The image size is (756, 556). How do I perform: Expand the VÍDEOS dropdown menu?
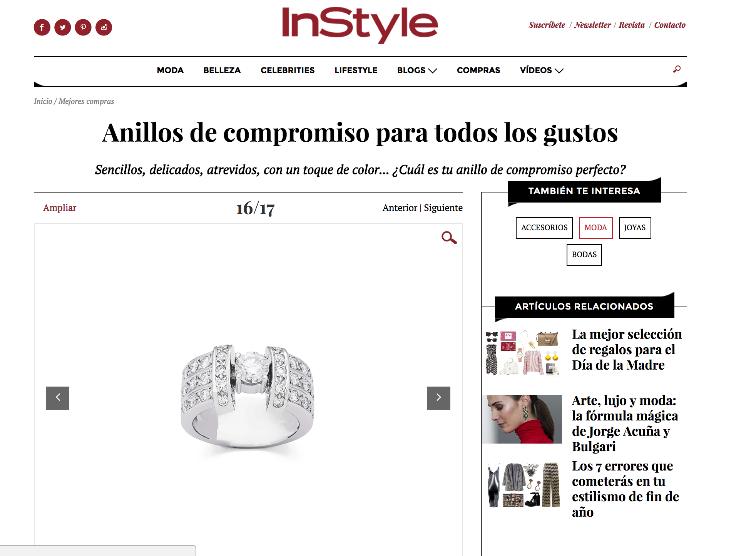click(542, 70)
